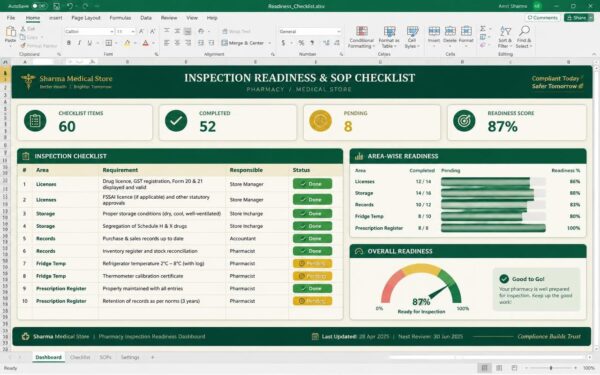Switch to the Page Layout tab

[x=86, y=18]
